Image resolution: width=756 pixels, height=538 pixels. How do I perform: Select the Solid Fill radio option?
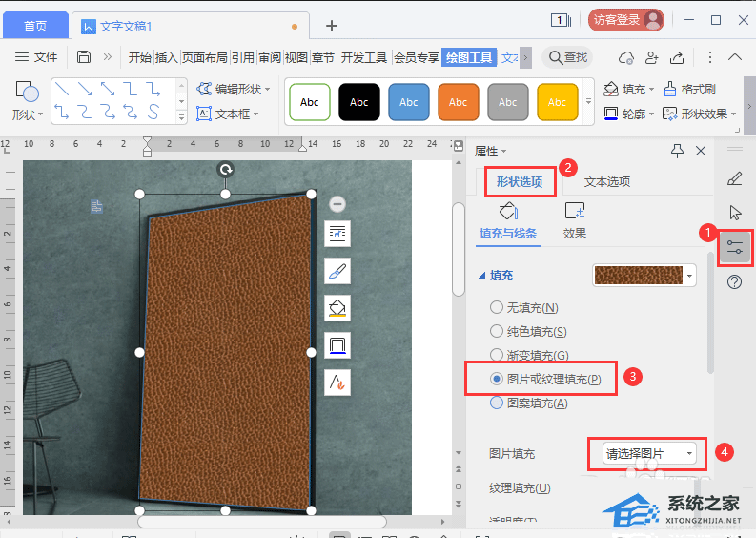click(496, 331)
